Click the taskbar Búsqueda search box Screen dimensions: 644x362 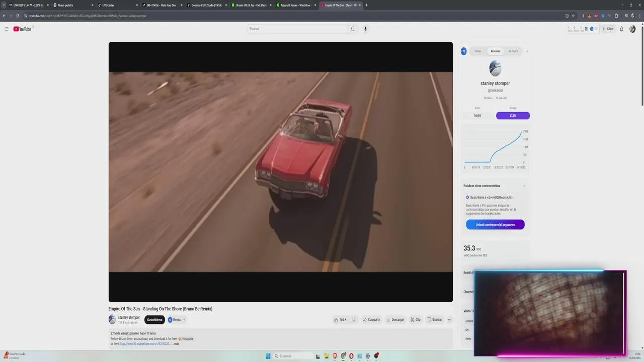coord(292,356)
